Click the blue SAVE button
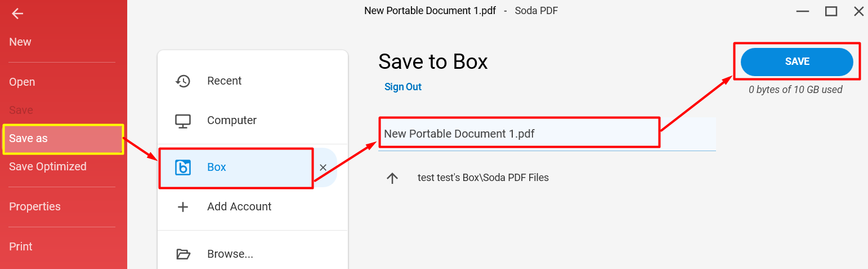The height and width of the screenshot is (269, 868). point(797,62)
